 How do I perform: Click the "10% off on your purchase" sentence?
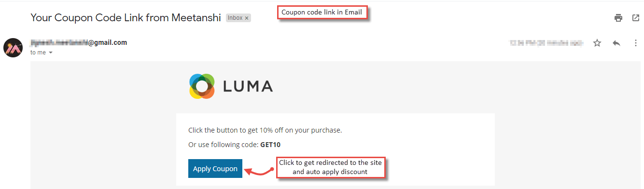(265, 130)
